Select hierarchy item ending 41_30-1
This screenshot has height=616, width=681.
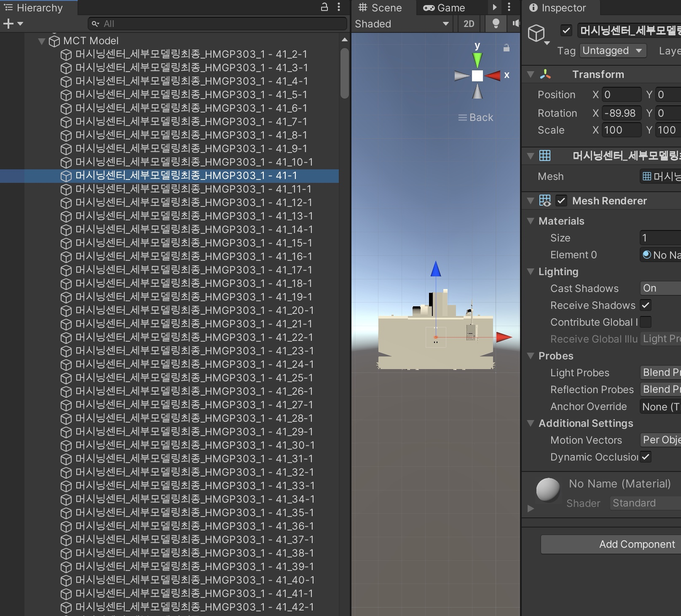point(195,445)
